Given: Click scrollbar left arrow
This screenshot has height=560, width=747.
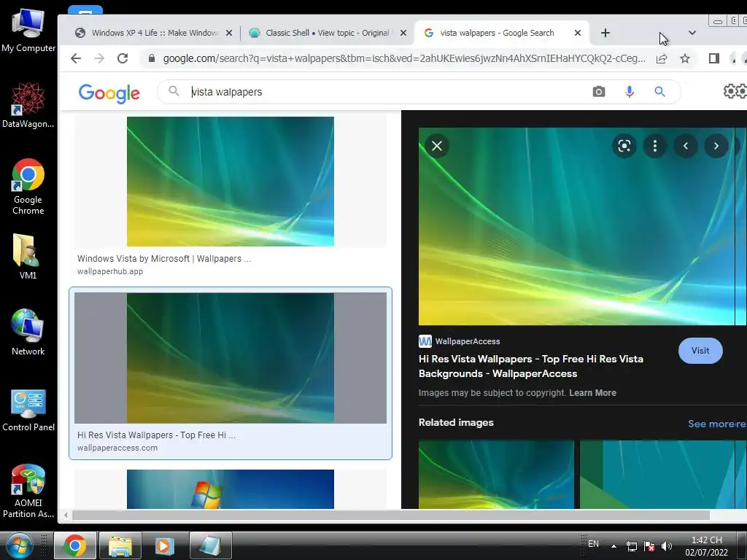Looking at the screenshot, I should (x=66, y=515).
